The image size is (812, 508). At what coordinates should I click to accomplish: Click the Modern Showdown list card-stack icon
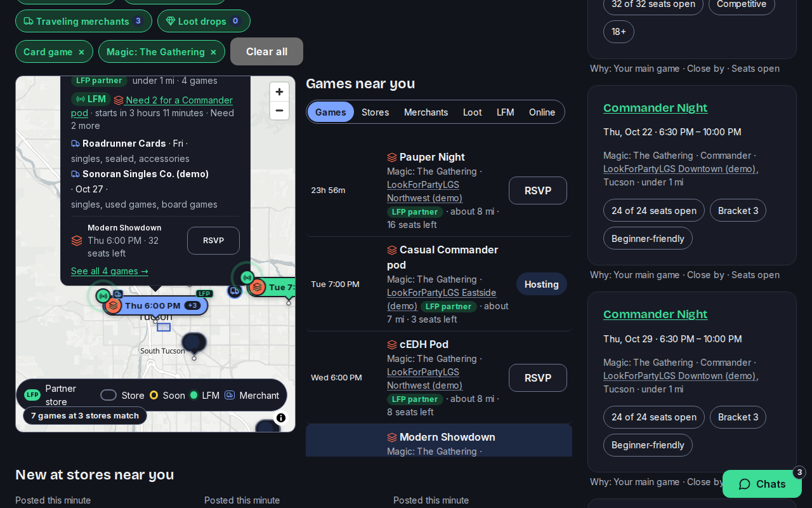[392, 438]
